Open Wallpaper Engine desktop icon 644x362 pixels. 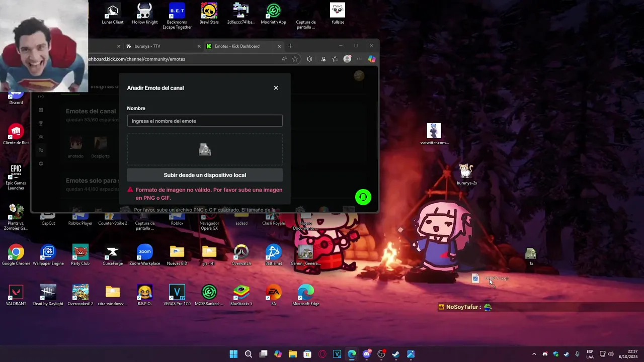(x=48, y=255)
